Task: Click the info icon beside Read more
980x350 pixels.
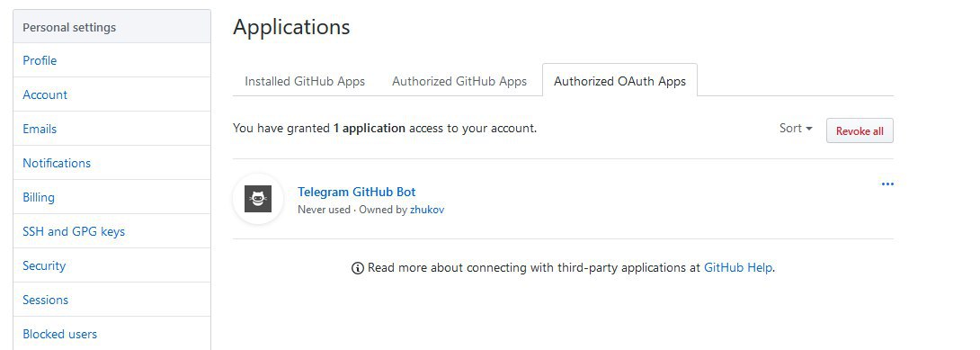Action: click(x=358, y=268)
